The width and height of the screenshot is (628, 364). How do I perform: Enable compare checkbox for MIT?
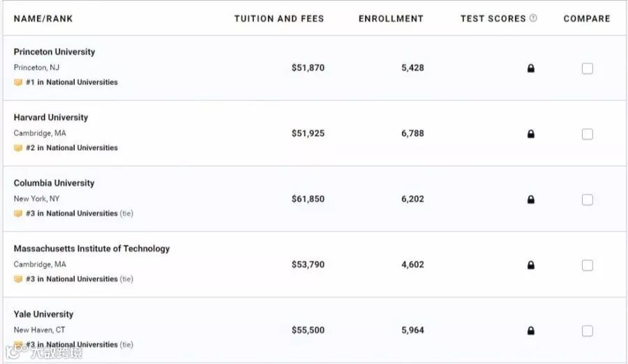[x=588, y=265]
